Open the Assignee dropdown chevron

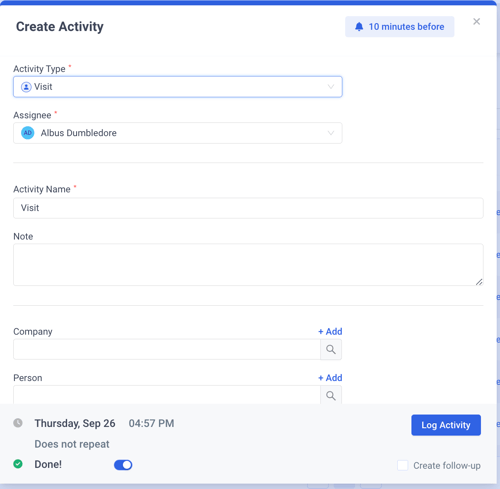[331, 133]
